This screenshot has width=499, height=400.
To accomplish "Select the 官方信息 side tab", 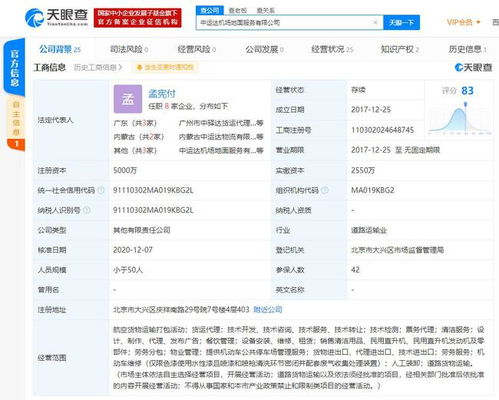I will 14,68.
